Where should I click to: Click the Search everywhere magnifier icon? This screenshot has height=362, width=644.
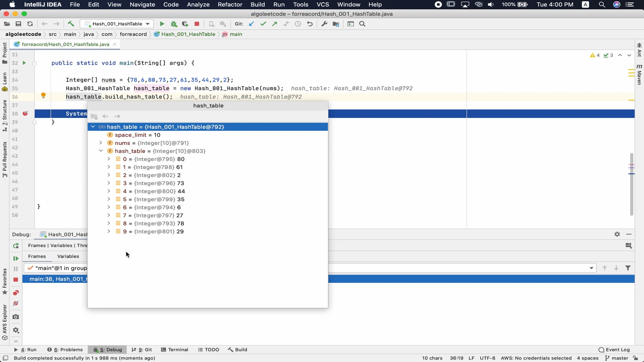pos(362,24)
